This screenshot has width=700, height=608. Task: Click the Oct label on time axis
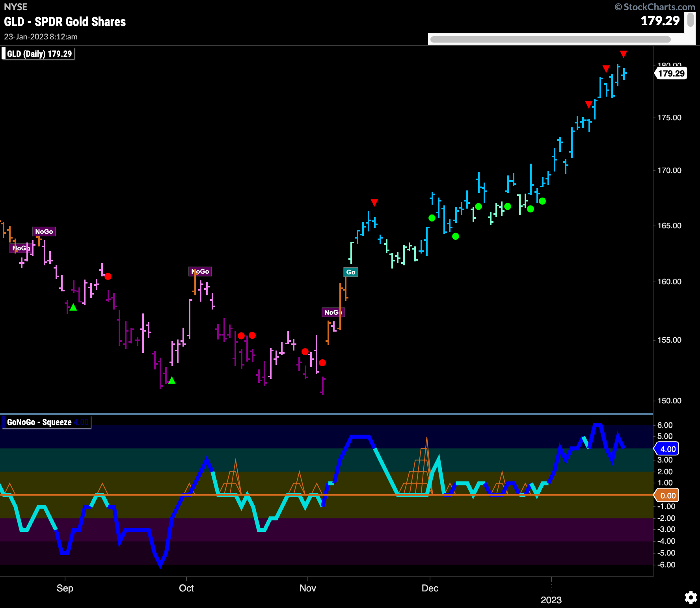186,588
